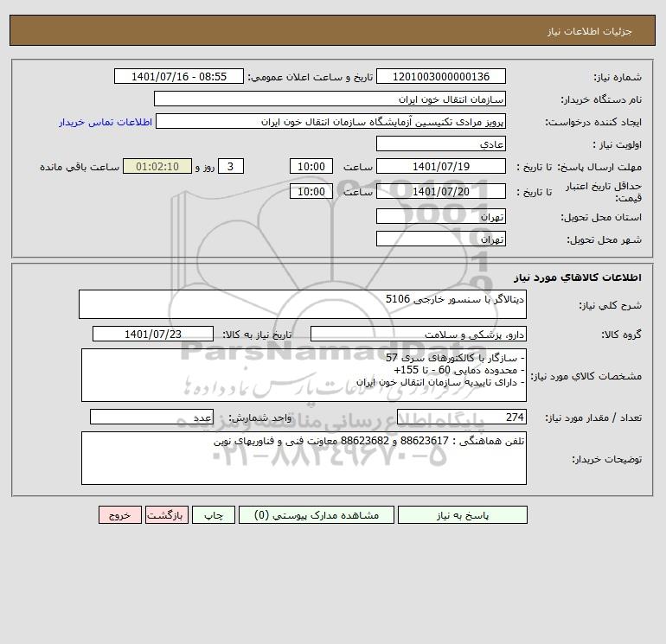Select the شماره نیاز field 1201003000000136
666x644 pixels.
click(x=441, y=76)
